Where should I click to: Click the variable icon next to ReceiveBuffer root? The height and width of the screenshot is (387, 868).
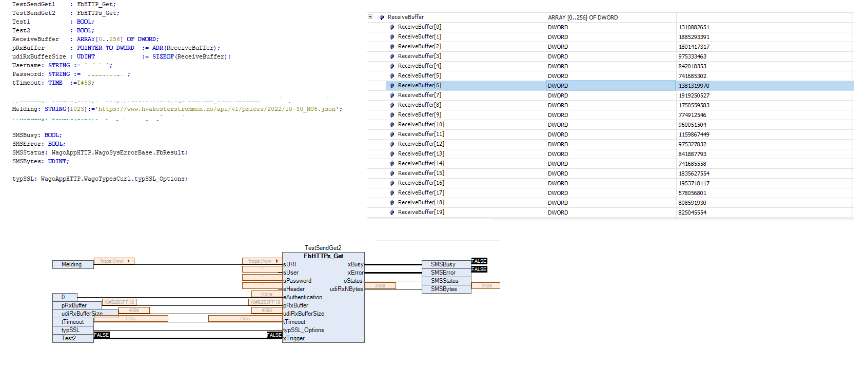click(382, 17)
